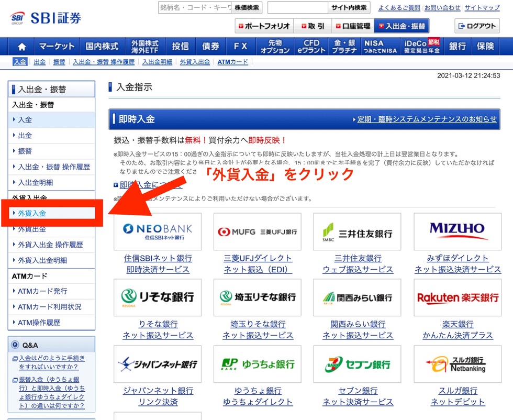Open the 銀行 menu
The width and height of the screenshot is (513, 420).
(458, 47)
